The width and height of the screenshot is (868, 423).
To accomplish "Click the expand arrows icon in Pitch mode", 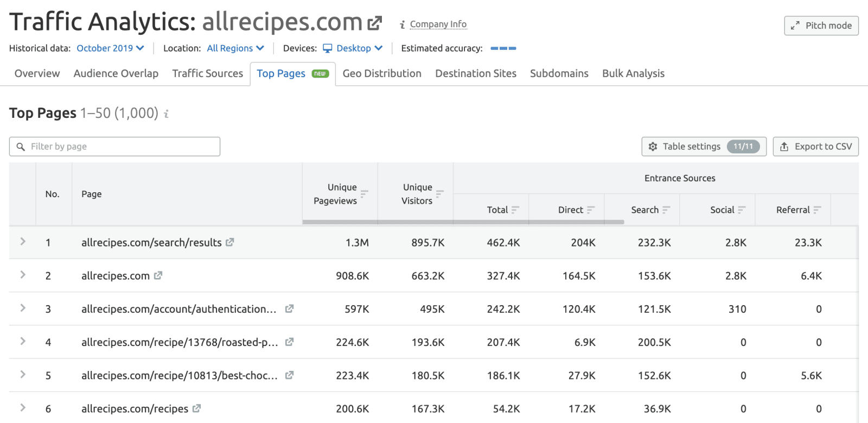I will [795, 26].
